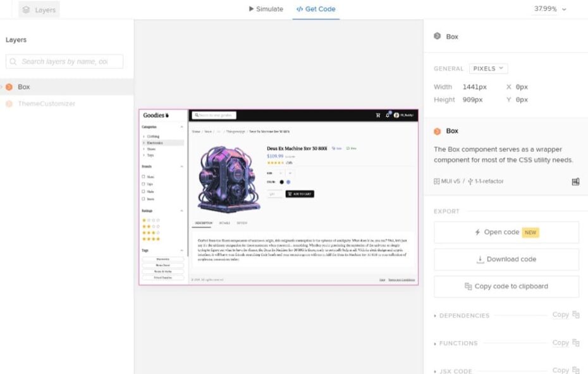The height and width of the screenshot is (374, 588).
Task: Click the Download code button
Action: (505, 259)
